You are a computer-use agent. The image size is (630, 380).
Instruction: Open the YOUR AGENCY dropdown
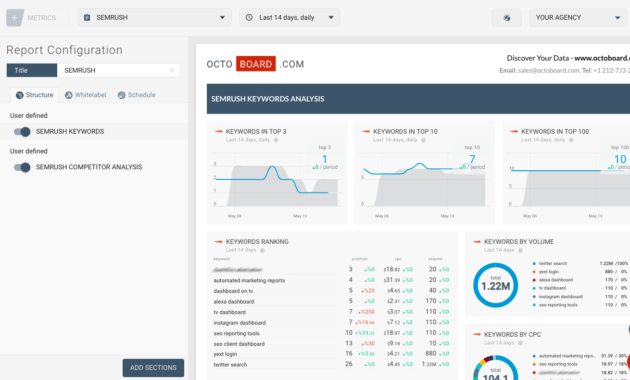coord(578,18)
